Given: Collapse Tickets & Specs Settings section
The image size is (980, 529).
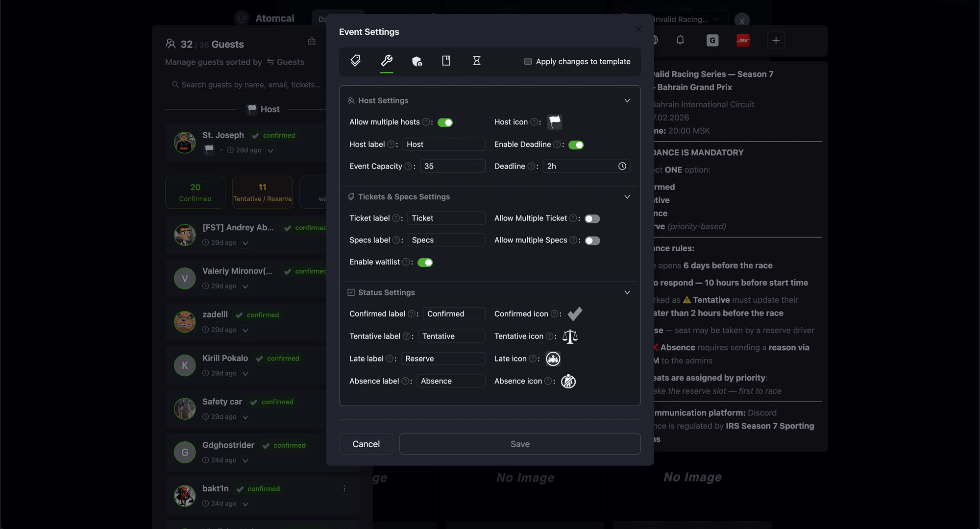Looking at the screenshot, I should (x=627, y=197).
